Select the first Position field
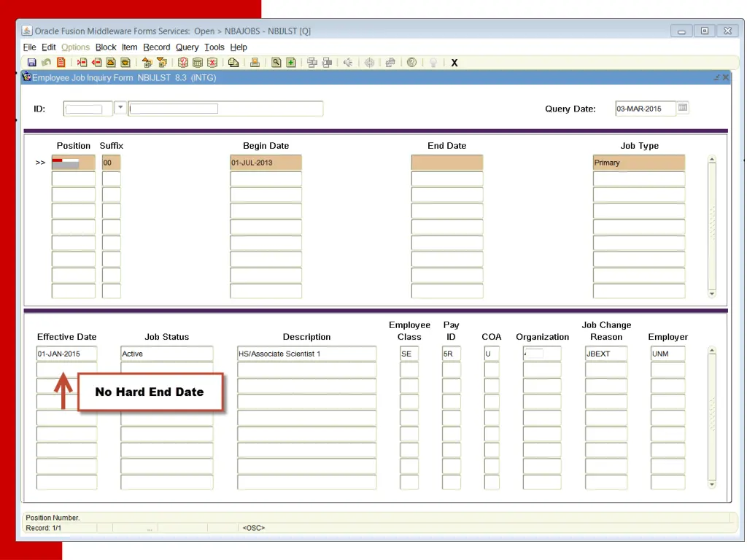Viewport: 747px width, 560px height. pos(74,163)
